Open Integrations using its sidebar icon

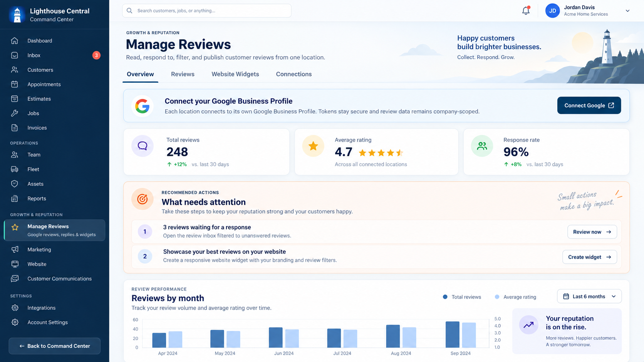[15, 308]
